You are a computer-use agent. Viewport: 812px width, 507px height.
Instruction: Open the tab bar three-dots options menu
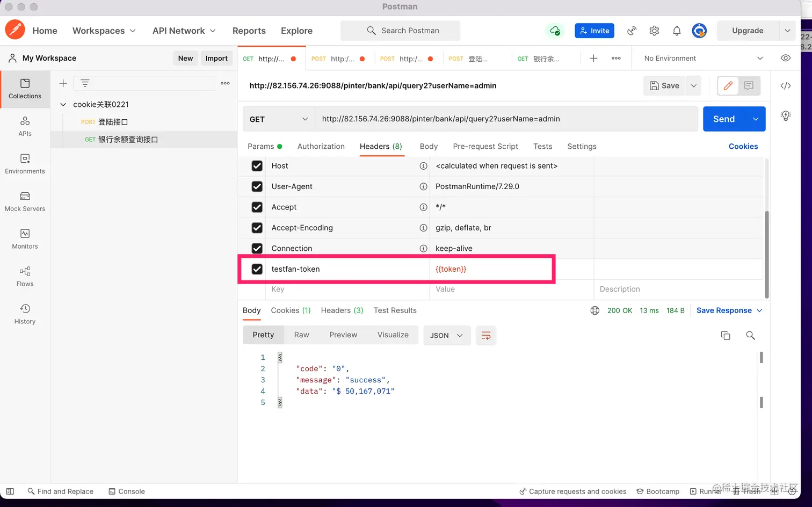(x=616, y=58)
